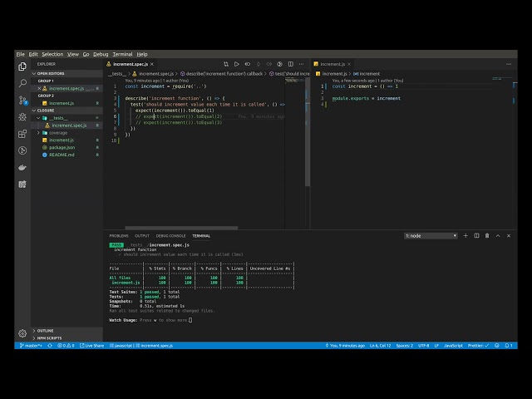
Task: Switch to the DEBUG CONSOLE panel tab
Action: [170, 236]
